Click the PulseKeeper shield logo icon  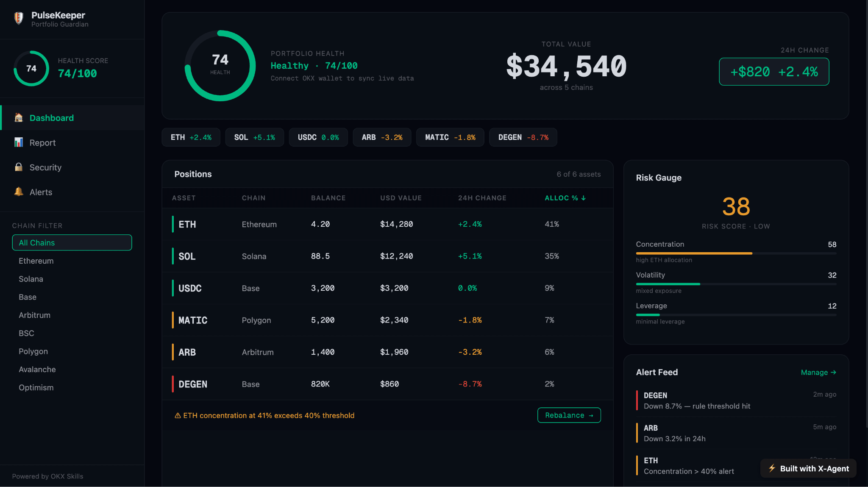(19, 18)
